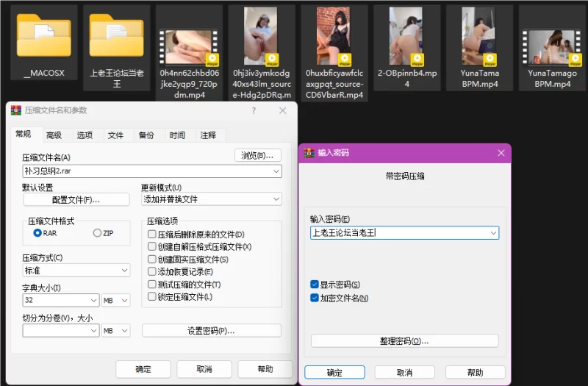588x386 pixels.
Task: Switch to the 高级 tab
Action: pyautogui.click(x=54, y=135)
